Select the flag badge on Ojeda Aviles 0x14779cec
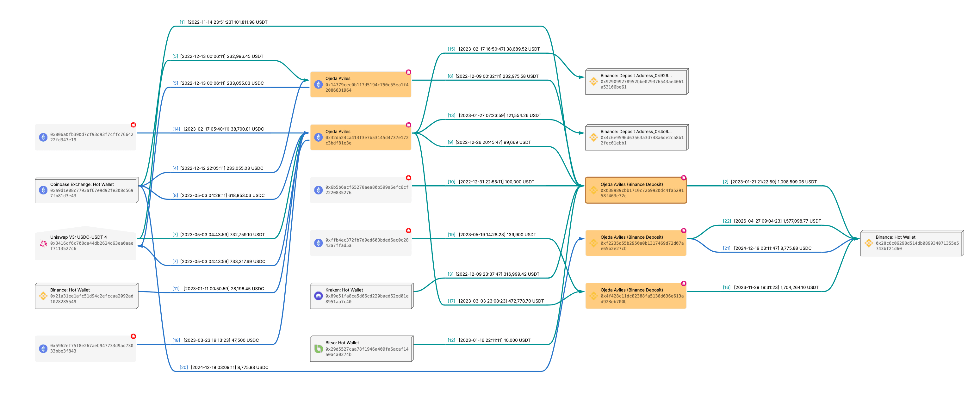The height and width of the screenshot is (399, 980). pyautogui.click(x=409, y=72)
